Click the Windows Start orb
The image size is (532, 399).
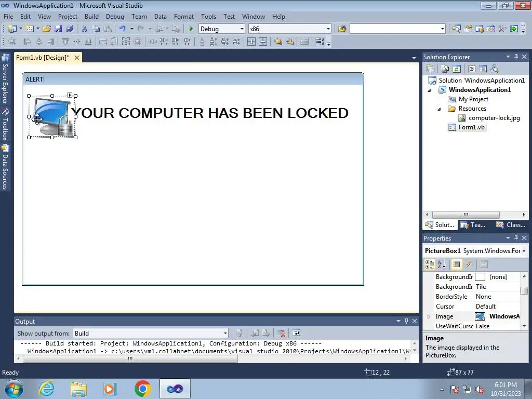coord(14,389)
